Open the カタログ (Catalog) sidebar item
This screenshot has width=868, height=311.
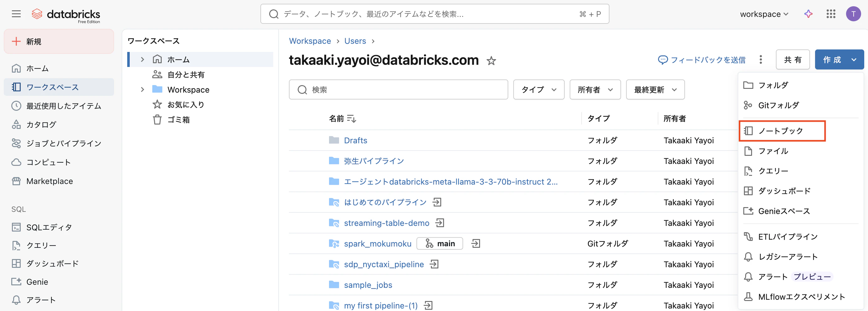coord(41,124)
